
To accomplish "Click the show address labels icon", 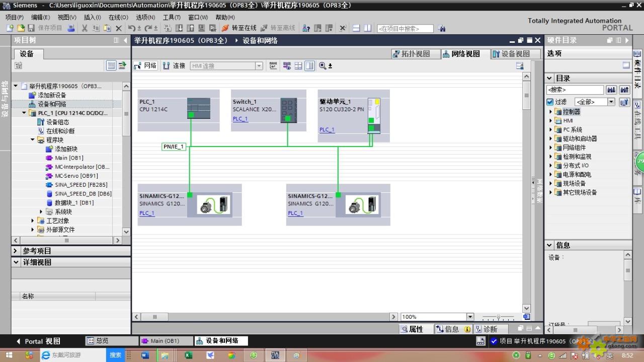I will 287,65.
